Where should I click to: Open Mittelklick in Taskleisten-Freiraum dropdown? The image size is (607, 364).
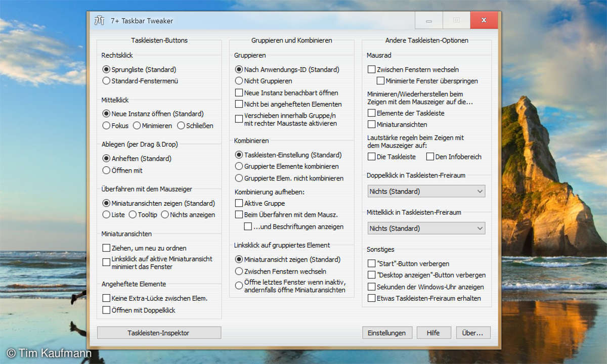click(426, 228)
